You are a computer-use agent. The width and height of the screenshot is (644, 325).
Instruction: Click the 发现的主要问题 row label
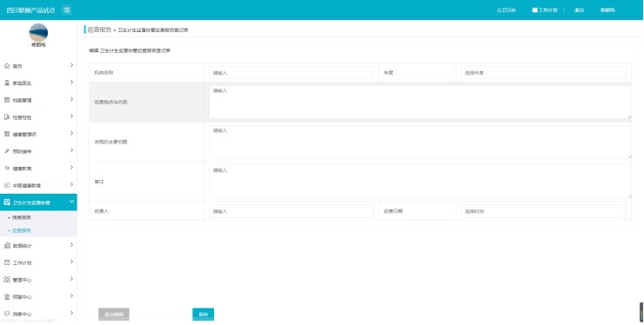111,142
